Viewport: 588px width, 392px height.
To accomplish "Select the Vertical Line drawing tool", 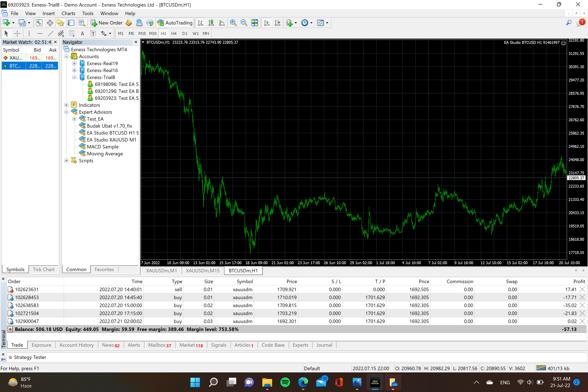I will [29, 33].
